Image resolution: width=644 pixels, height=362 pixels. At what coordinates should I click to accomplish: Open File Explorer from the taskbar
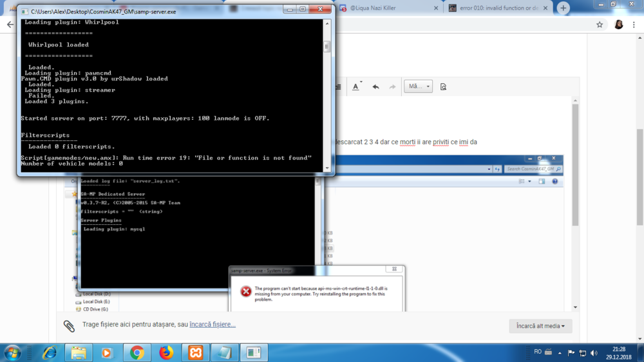[79, 352]
